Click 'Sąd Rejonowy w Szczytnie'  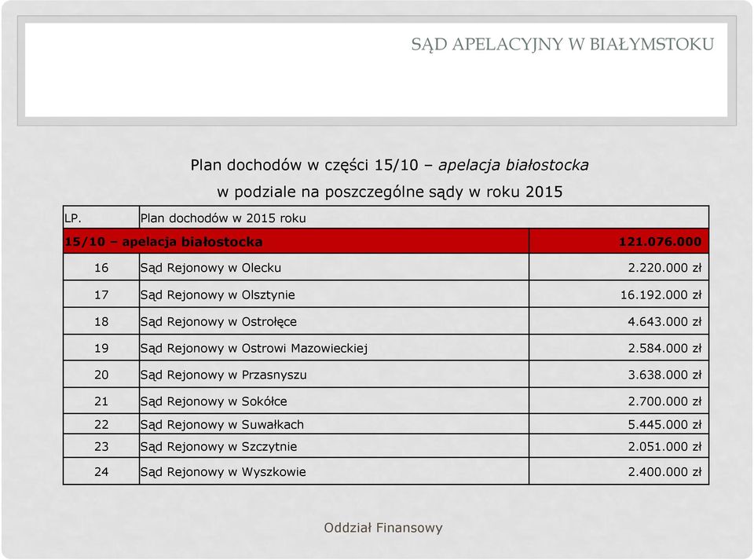coord(218,447)
